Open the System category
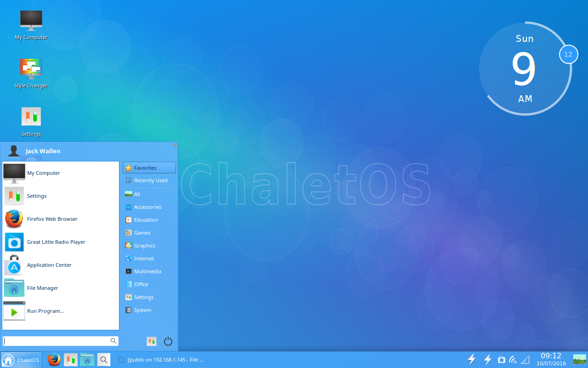 pos(149,310)
